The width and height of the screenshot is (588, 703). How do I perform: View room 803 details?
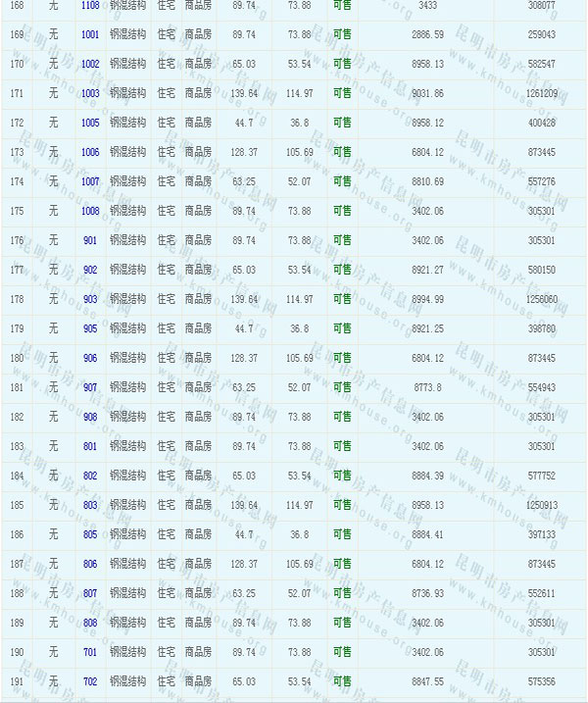click(90, 506)
